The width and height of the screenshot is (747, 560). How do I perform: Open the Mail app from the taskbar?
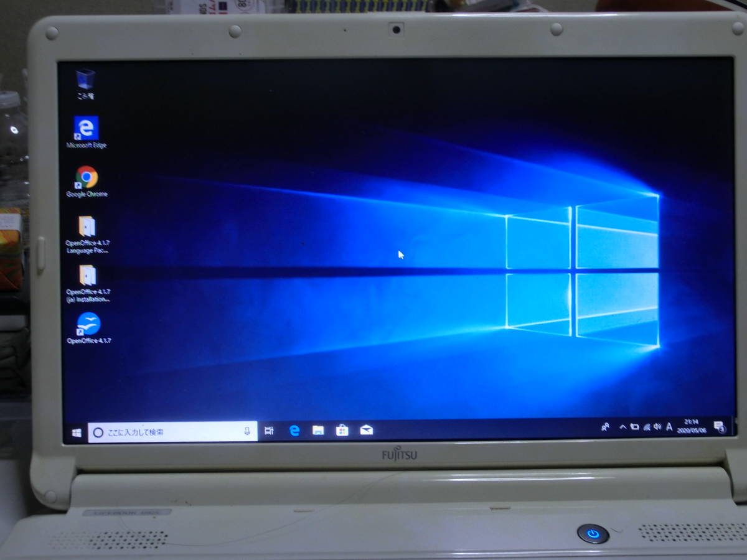[367, 430]
